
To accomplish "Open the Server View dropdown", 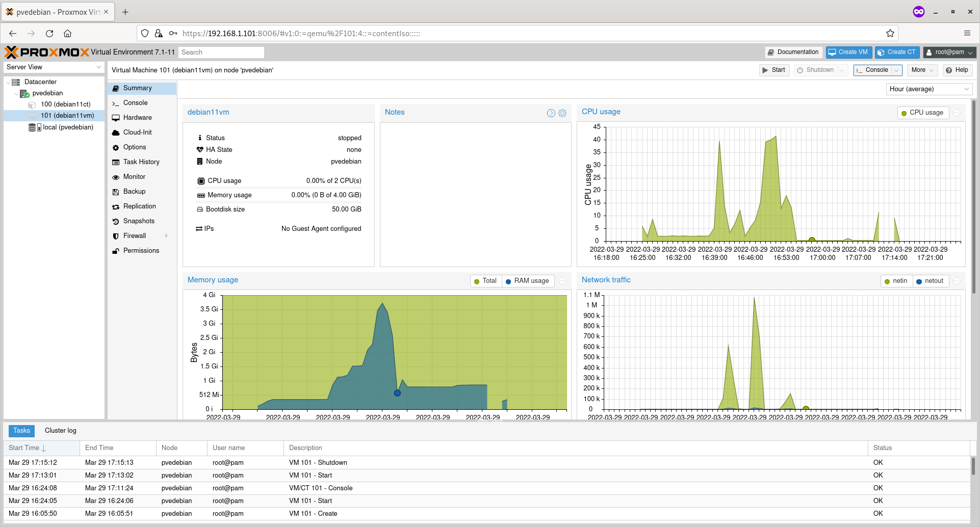I will click(54, 67).
